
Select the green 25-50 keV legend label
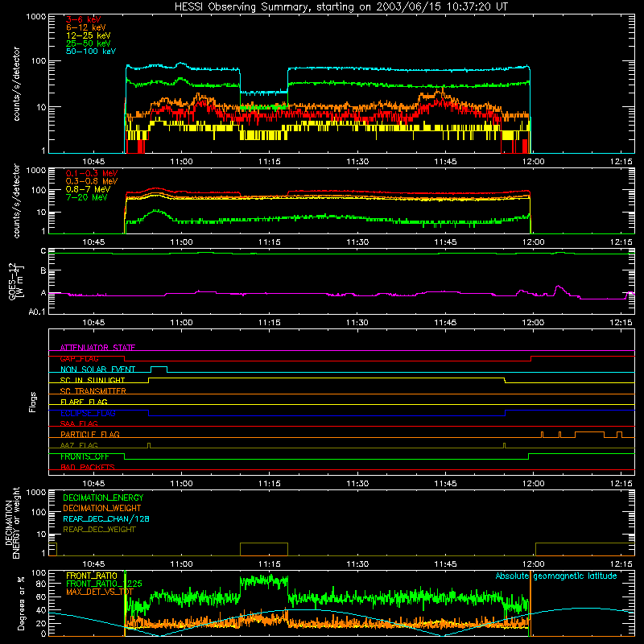(89, 43)
